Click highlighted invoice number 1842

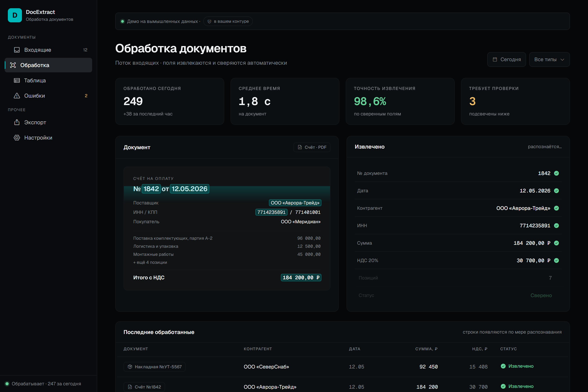pos(151,189)
